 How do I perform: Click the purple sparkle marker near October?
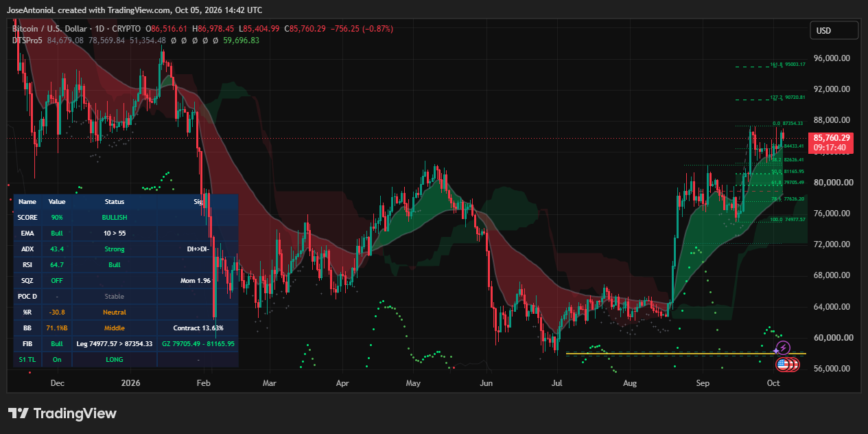coord(777,350)
